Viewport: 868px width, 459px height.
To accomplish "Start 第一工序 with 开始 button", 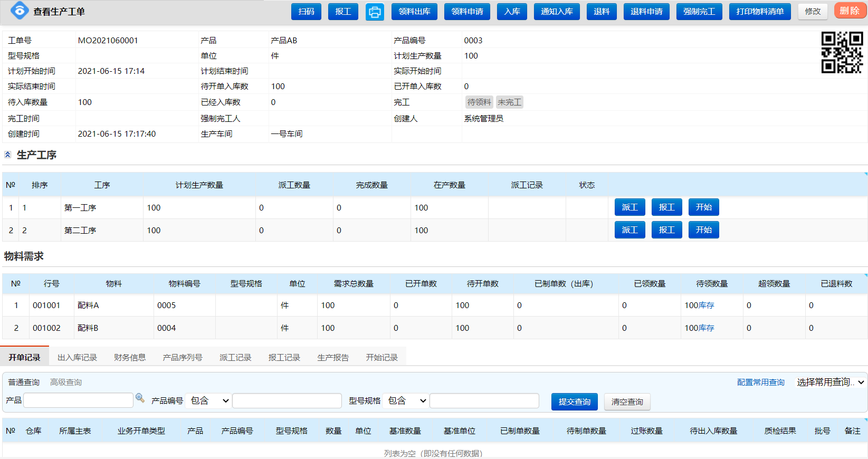I will coord(704,207).
